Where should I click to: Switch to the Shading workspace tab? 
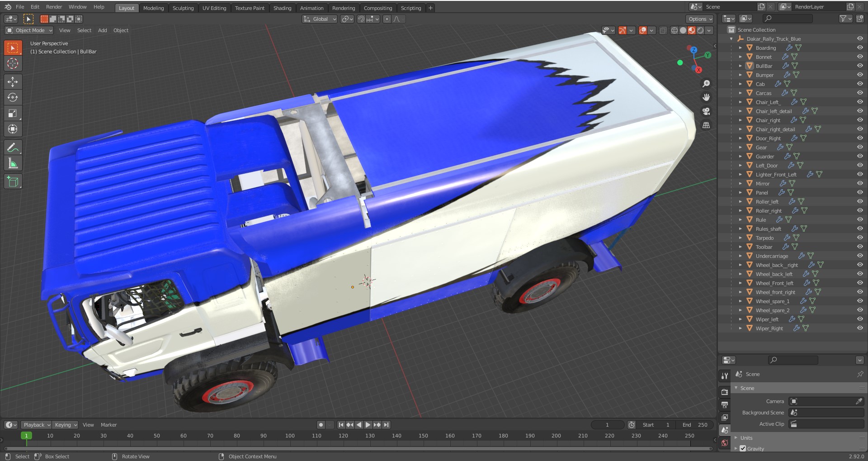coord(282,8)
